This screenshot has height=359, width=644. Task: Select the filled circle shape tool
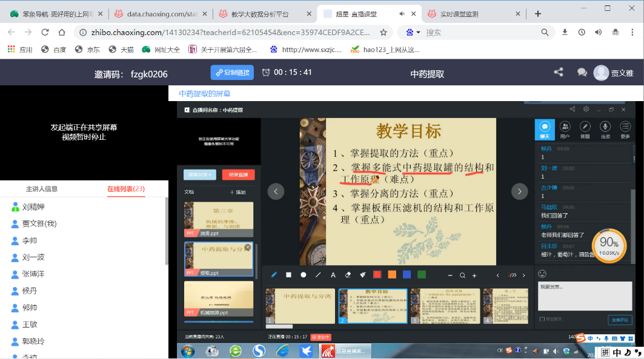click(304, 275)
